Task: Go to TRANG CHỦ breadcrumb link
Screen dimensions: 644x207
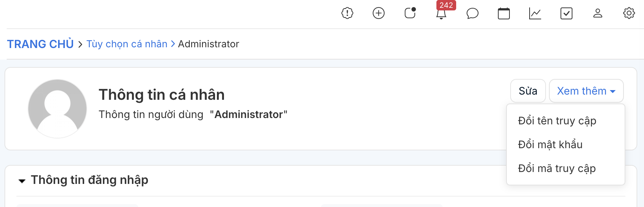Action: point(41,44)
